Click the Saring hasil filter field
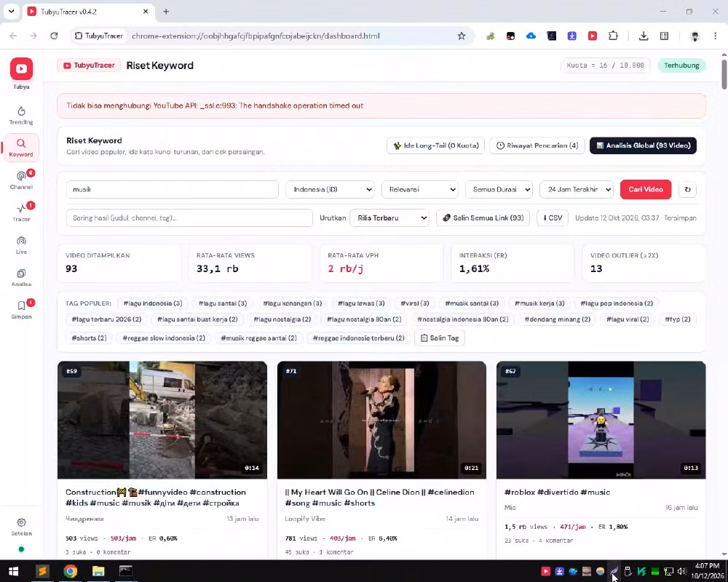The height and width of the screenshot is (582, 728). [x=189, y=218]
